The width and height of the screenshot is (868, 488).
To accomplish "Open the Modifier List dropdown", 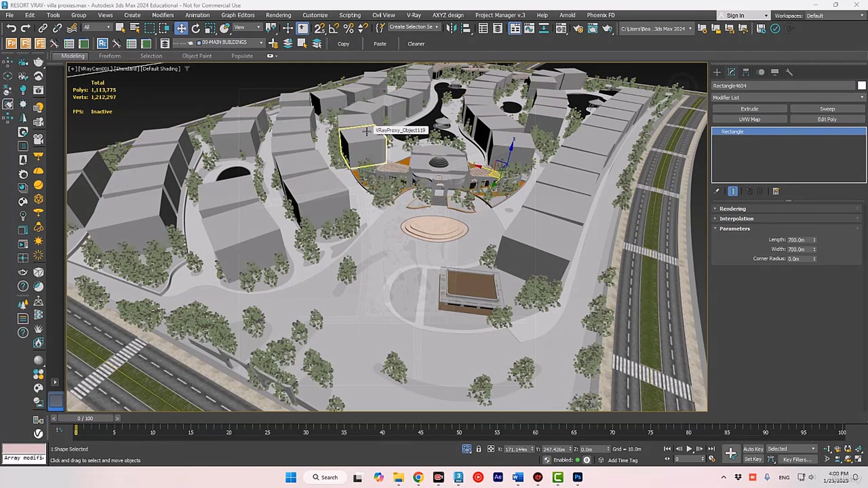I will 788,98.
